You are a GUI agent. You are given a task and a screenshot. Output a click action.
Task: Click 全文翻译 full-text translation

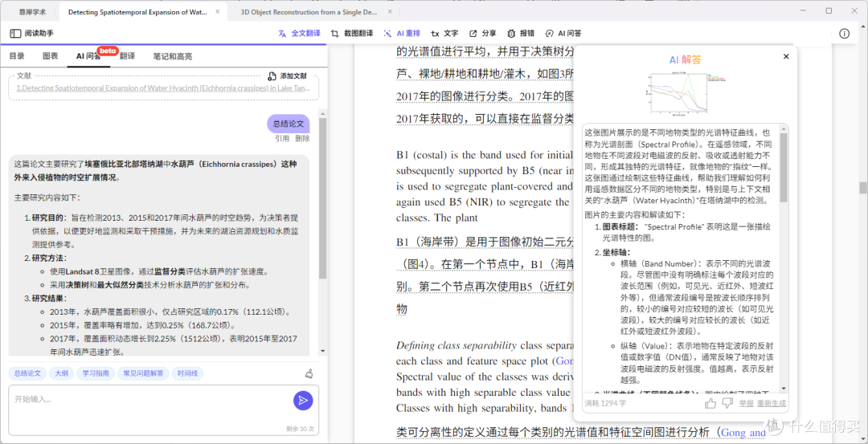299,33
